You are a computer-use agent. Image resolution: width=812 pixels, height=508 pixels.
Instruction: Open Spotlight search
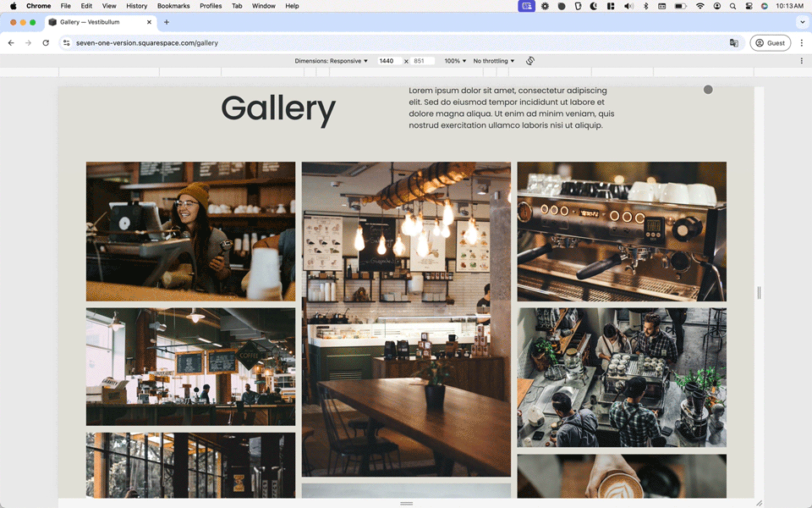(732, 6)
